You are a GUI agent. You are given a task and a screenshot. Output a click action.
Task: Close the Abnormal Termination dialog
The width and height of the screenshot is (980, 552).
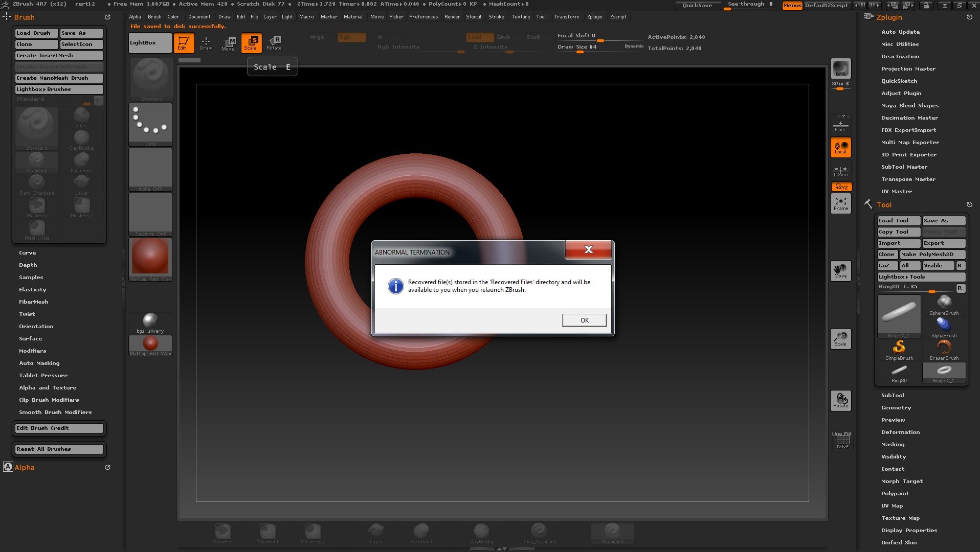(588, 249)
